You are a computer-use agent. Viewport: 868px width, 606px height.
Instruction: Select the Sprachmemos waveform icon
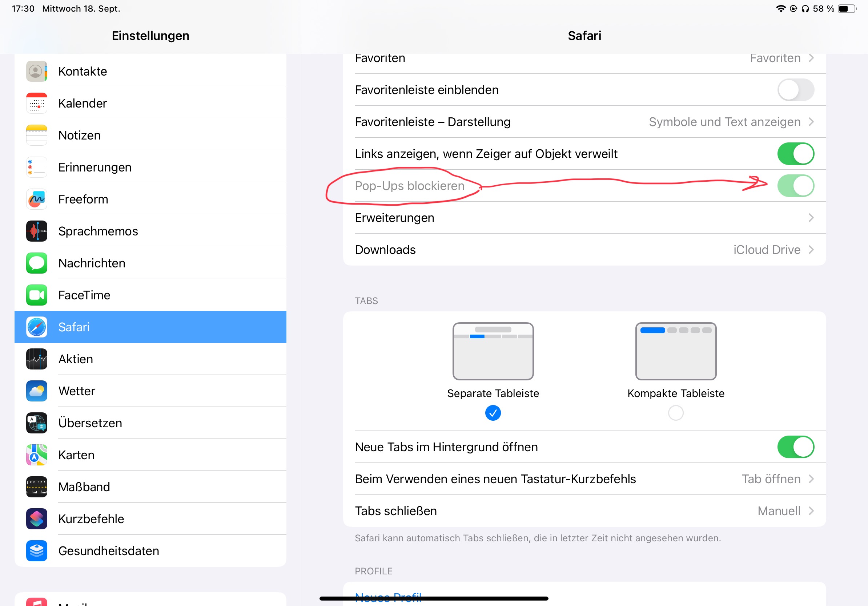[x=37, y=231]
